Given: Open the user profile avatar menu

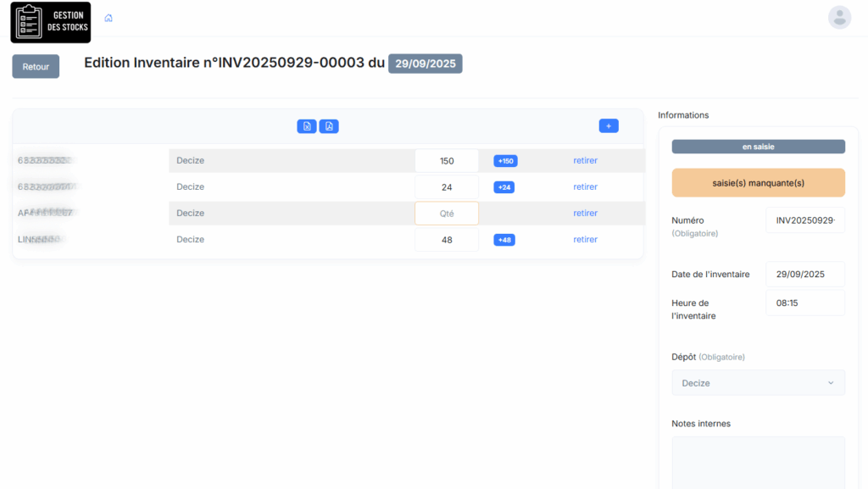Looking at the screenshot, I should pyautogui.click(x=838, y=18).
